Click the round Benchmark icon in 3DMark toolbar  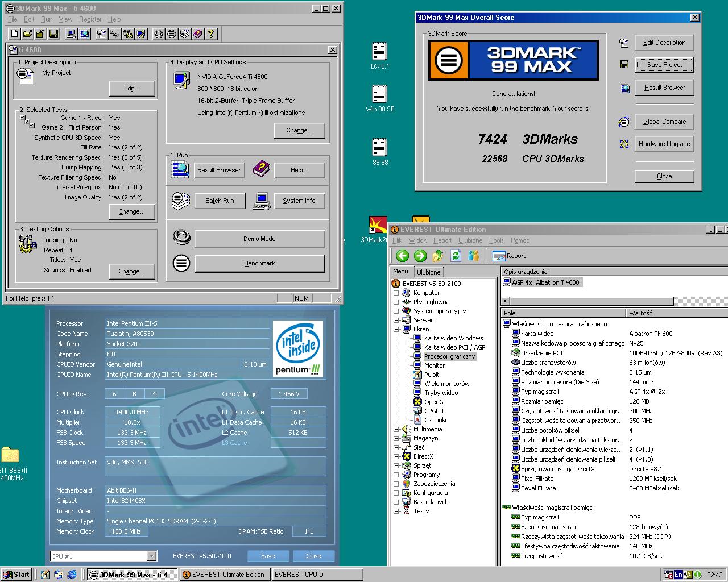pos(172,34)
